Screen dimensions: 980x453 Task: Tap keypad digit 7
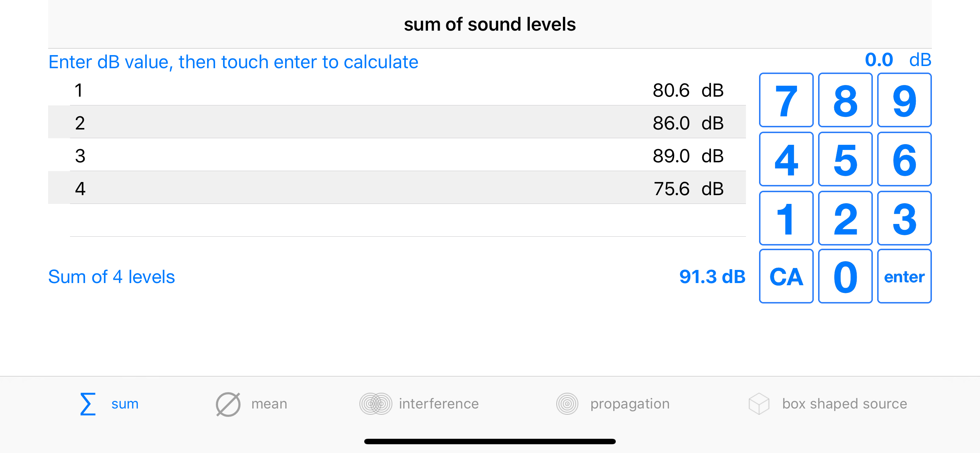click(x=786, y=100)
